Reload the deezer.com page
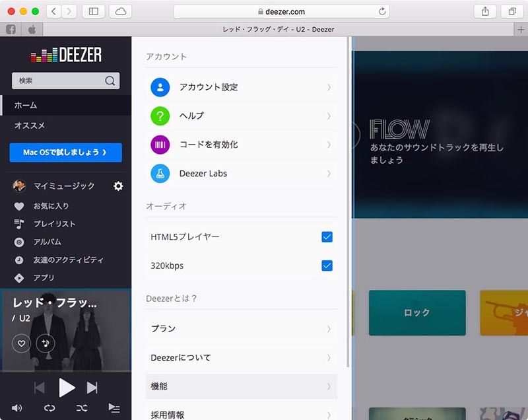Image resolution: width=528 pixels, height=420 pixels. (x=382, y=11)
